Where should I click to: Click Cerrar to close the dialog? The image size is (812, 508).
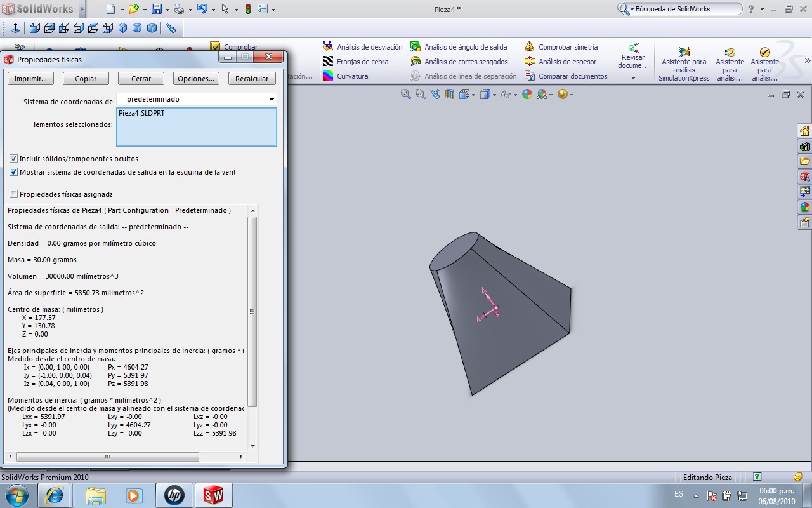141,79
